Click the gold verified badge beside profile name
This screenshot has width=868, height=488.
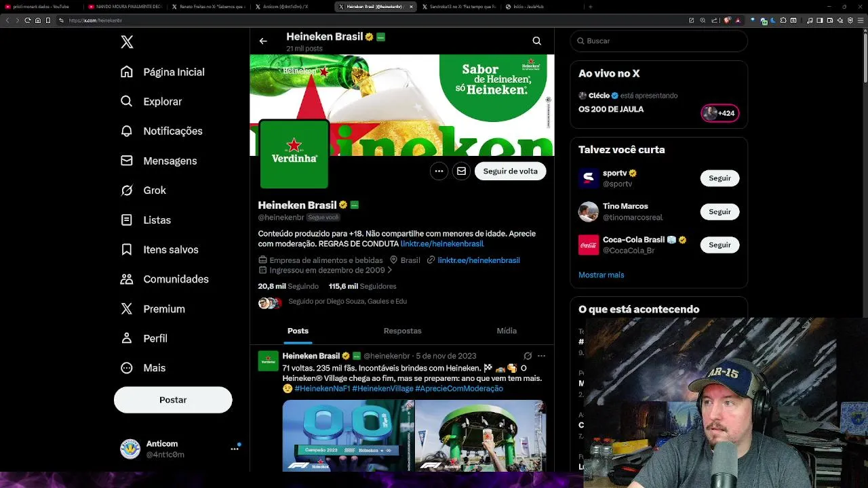pos(343,205)
